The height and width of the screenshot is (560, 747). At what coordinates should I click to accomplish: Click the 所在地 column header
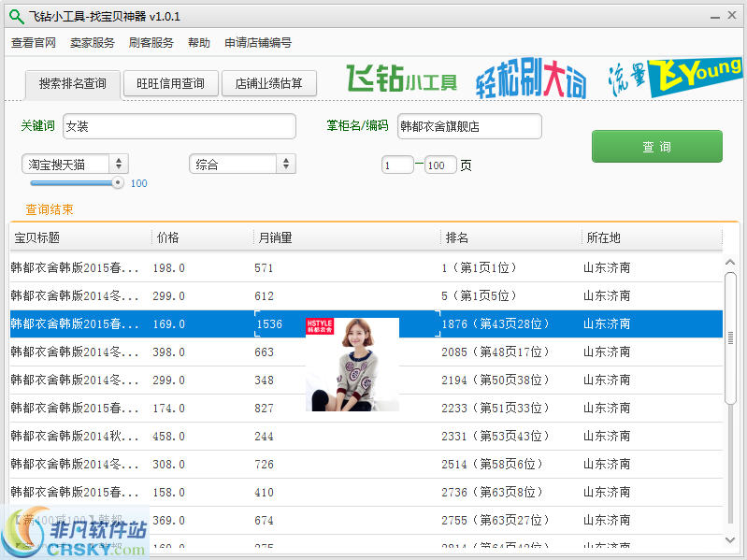(x=652, y=237)
